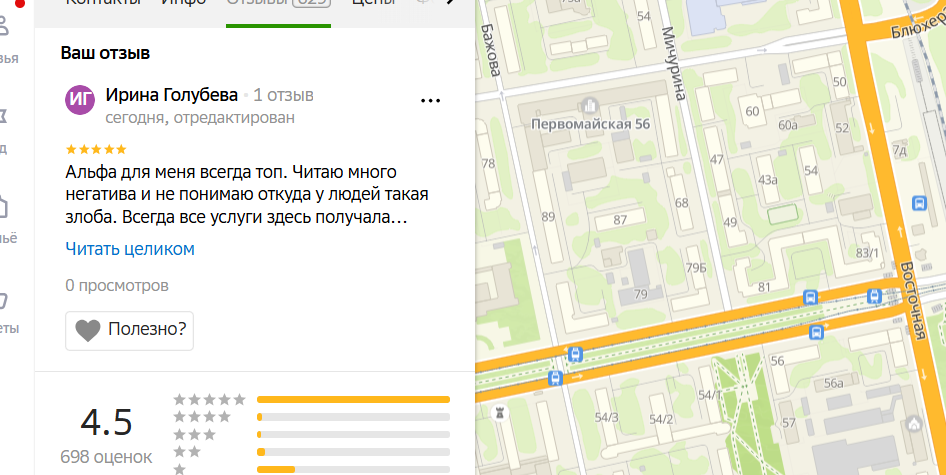
Task: Click the building icon above Первомайская 56
Action: (589, 106)
